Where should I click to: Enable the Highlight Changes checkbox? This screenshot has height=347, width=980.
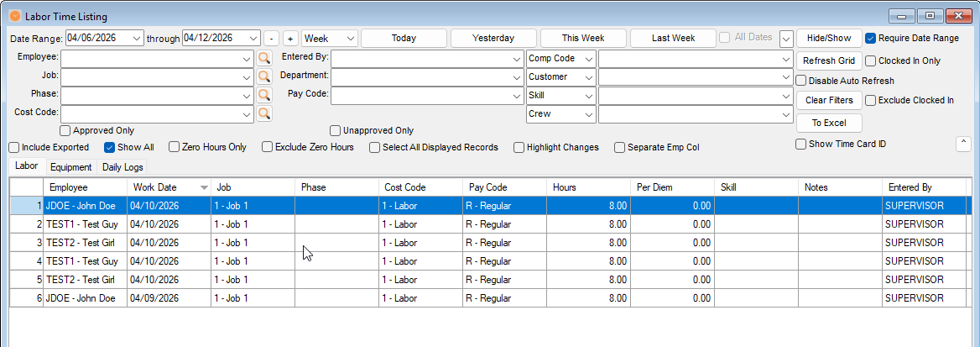(x=519, y=147)
